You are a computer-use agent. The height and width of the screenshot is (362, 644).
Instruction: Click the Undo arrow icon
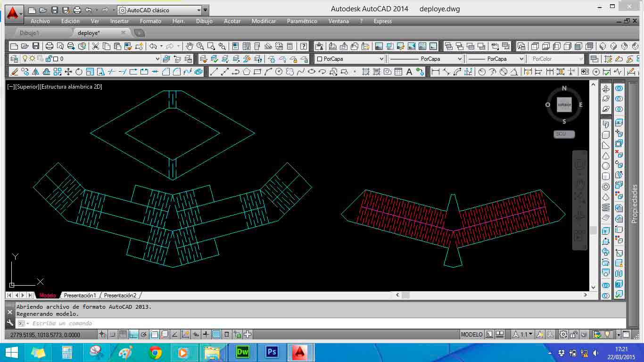(153, 46)
